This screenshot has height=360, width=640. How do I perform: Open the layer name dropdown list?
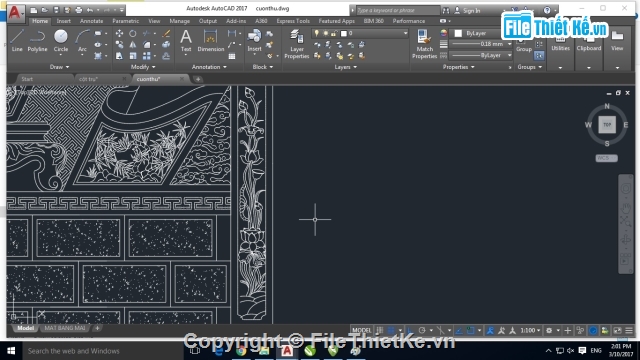(x=360, y=33)
